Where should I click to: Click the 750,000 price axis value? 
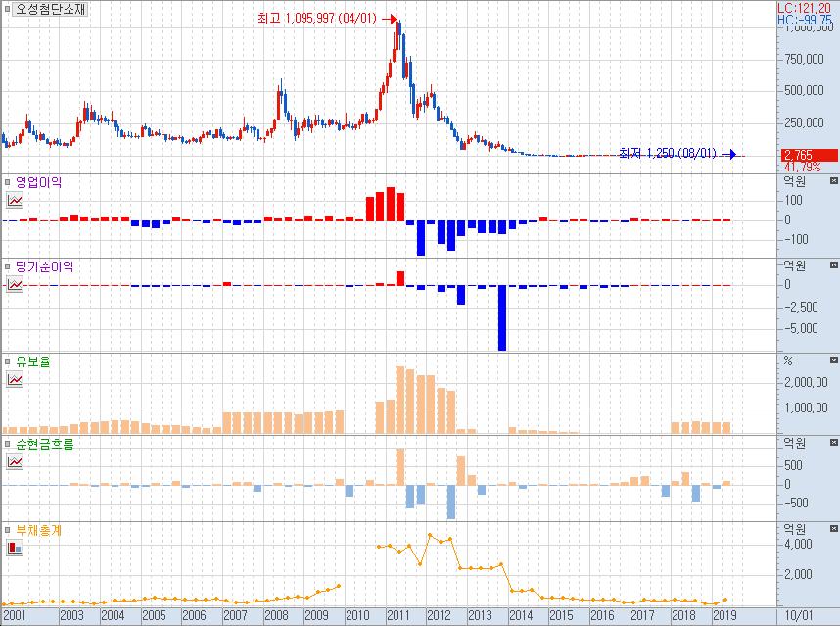[x=804, y=59]
